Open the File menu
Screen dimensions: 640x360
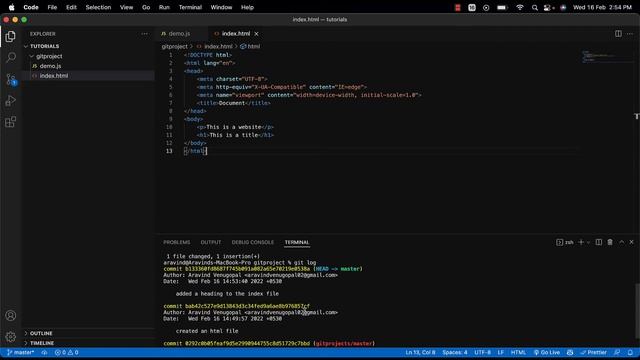(52, 7)
